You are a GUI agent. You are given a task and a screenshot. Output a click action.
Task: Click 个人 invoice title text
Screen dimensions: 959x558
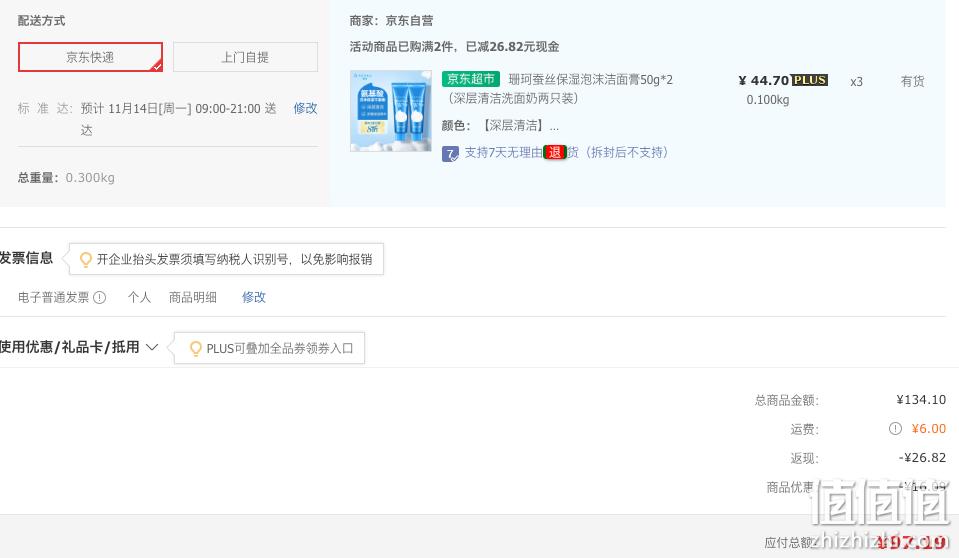point(139,297)
